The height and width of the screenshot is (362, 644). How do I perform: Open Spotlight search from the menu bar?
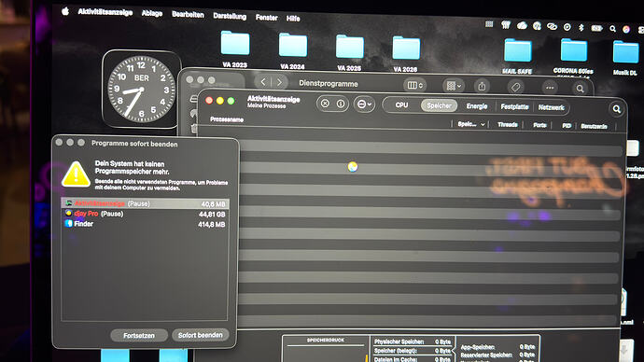click(x=613, y=29)
